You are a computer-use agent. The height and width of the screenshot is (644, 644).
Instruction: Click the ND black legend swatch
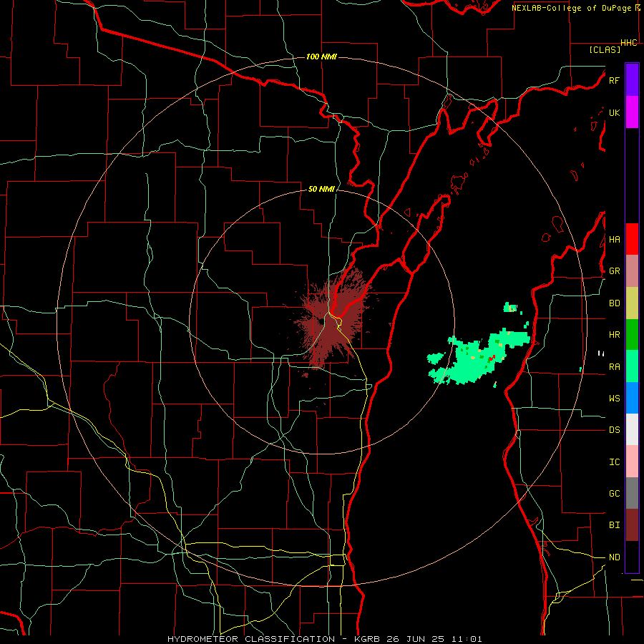point(632,557)
